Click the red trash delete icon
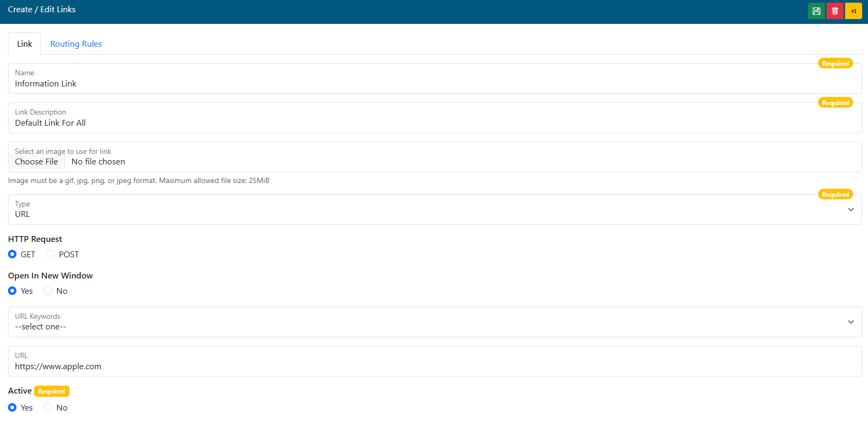 click(835, 11)
